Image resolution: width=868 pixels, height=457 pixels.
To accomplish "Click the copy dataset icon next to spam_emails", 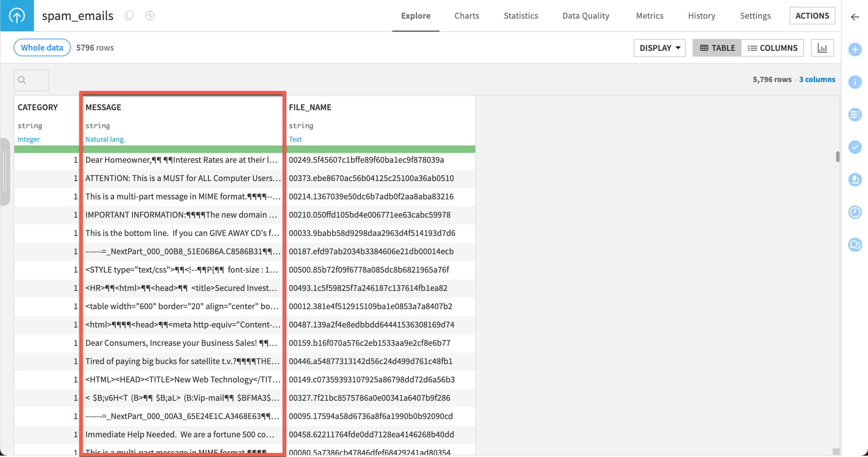I will [129, 16].
